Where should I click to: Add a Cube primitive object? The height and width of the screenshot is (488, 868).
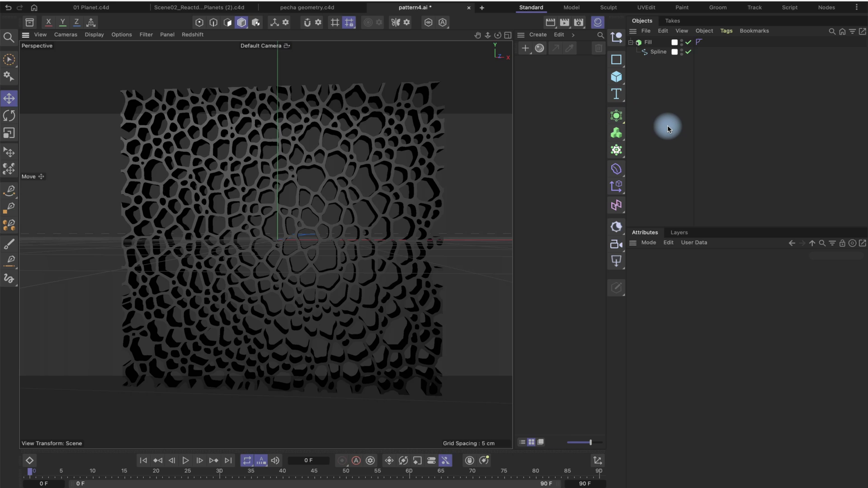pyautogui.click(x=616, y=77)
